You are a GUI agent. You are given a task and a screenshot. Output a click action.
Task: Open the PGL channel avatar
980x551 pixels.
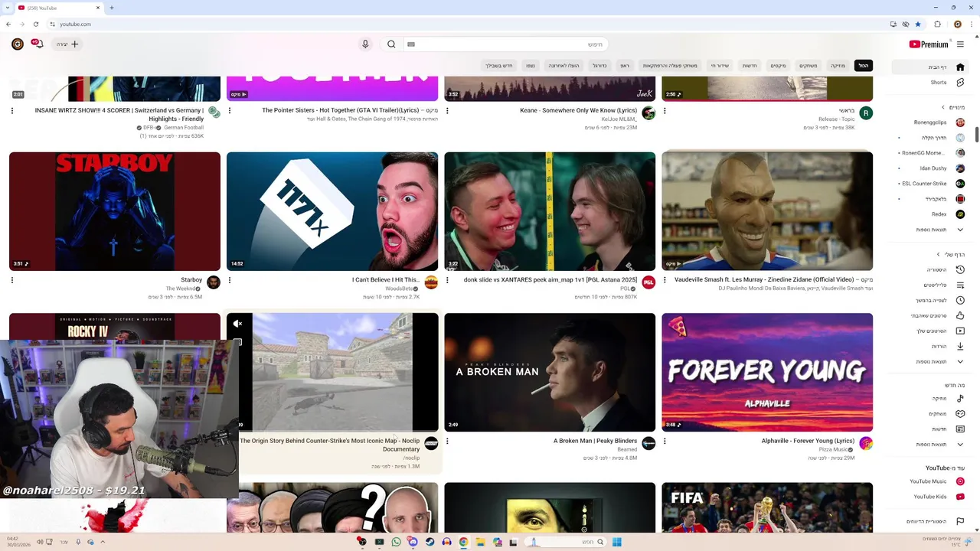pos(648,282)
